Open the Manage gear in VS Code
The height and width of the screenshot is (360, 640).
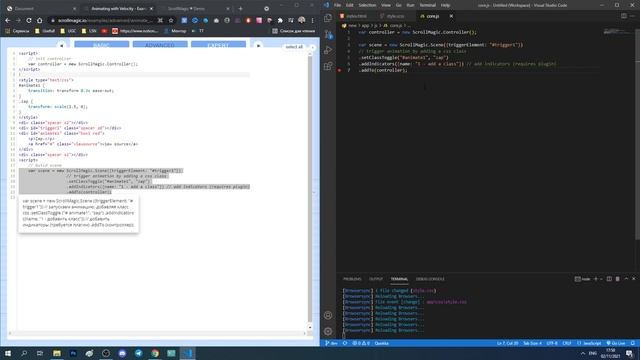[328, 331]
